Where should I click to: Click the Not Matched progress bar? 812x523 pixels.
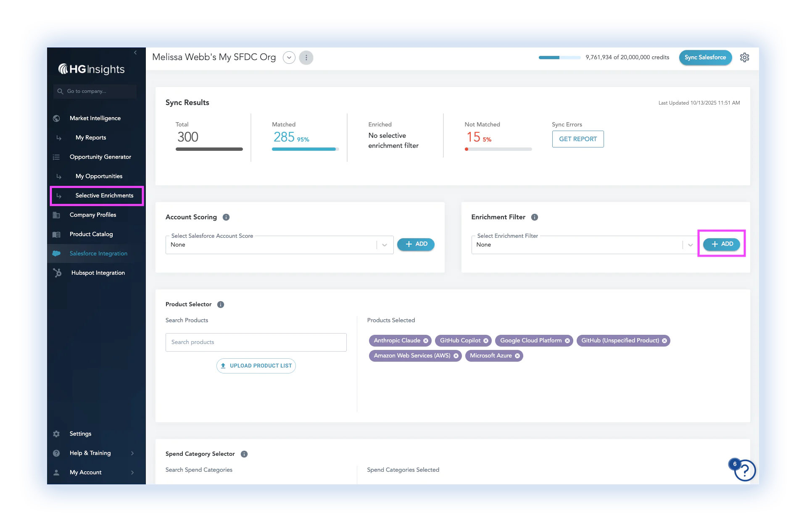[498, 149]
